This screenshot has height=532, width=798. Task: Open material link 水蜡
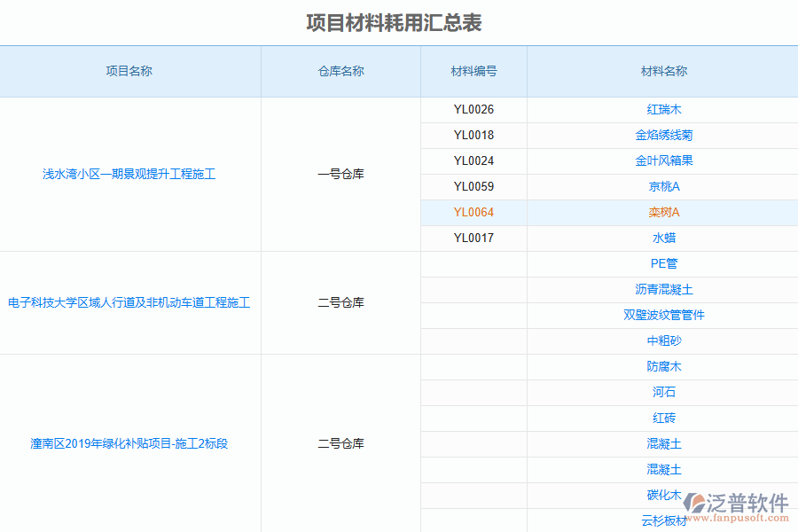tap(664, 238)
